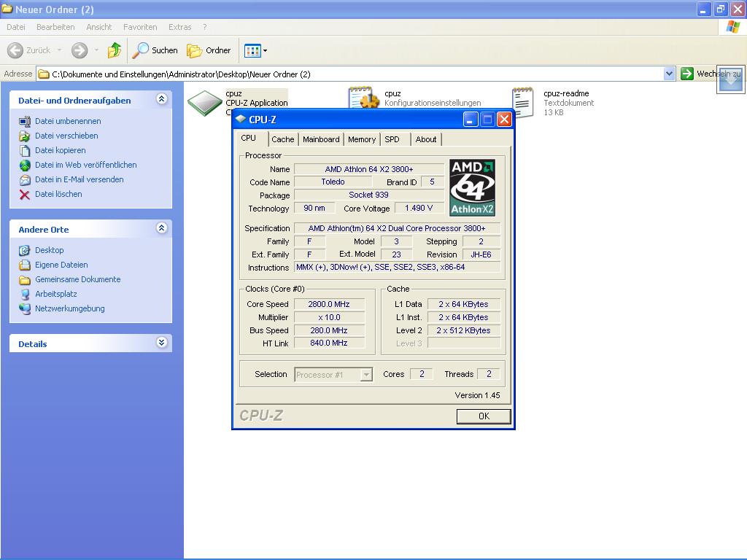Viewport: 747px width, 560px height.
Task: Switch to the Memory tab
Action: click(362, 139)
